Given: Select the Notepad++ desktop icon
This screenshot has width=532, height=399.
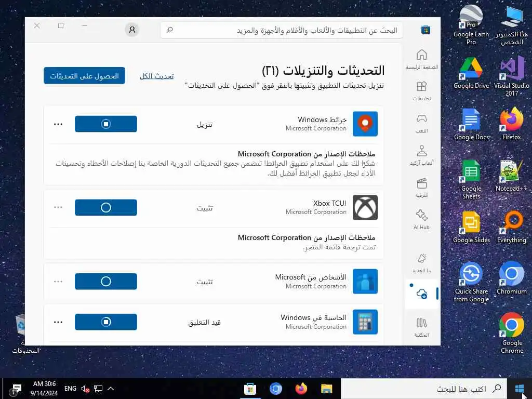Looking at the screenshot, I should (511, 176).
